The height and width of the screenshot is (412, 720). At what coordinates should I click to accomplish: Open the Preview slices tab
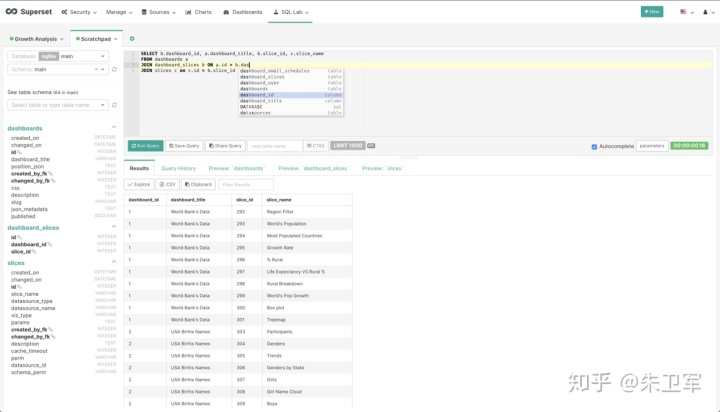(x=382, y=168)
